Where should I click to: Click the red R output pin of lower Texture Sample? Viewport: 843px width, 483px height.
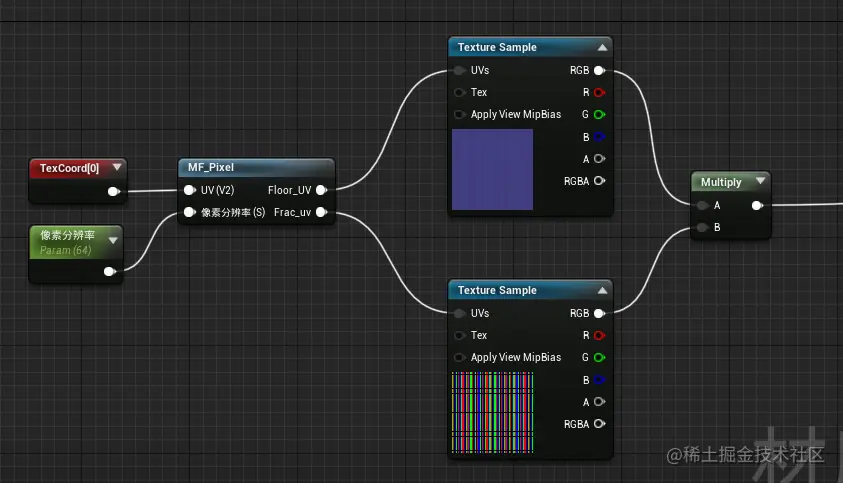(x=599, y=335)
